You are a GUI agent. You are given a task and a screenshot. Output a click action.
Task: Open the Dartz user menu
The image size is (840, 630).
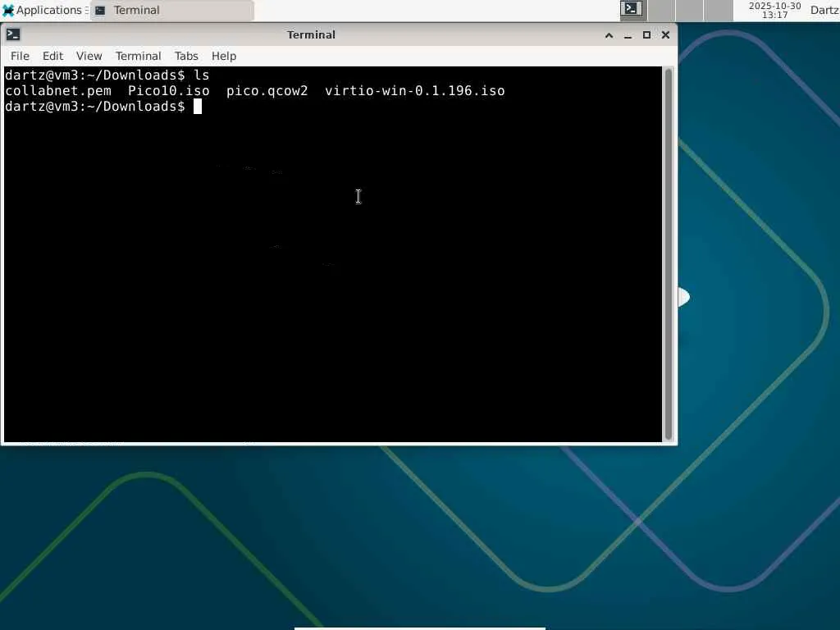click(824, 10)
